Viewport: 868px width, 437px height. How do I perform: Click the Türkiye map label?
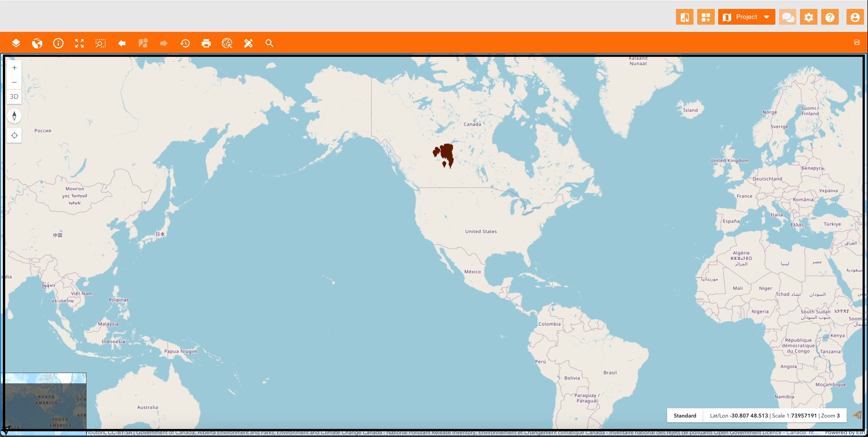832,224
